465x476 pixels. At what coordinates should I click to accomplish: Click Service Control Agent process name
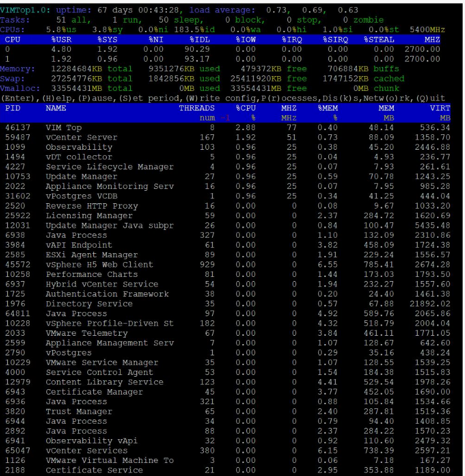[99, 372]
